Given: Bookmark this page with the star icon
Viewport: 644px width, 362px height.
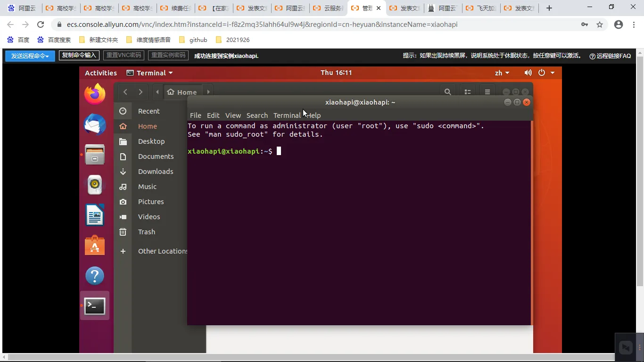Looking at the screenshot, I should pos(600,25).
